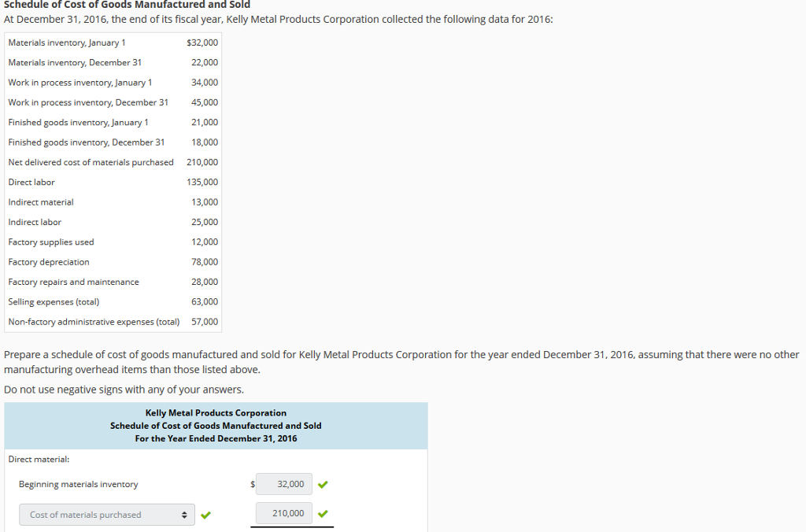Click 'Non-factory administrative expenses (total)' label
This screenshot has width=806, height=532.
(x=94, y=323)
